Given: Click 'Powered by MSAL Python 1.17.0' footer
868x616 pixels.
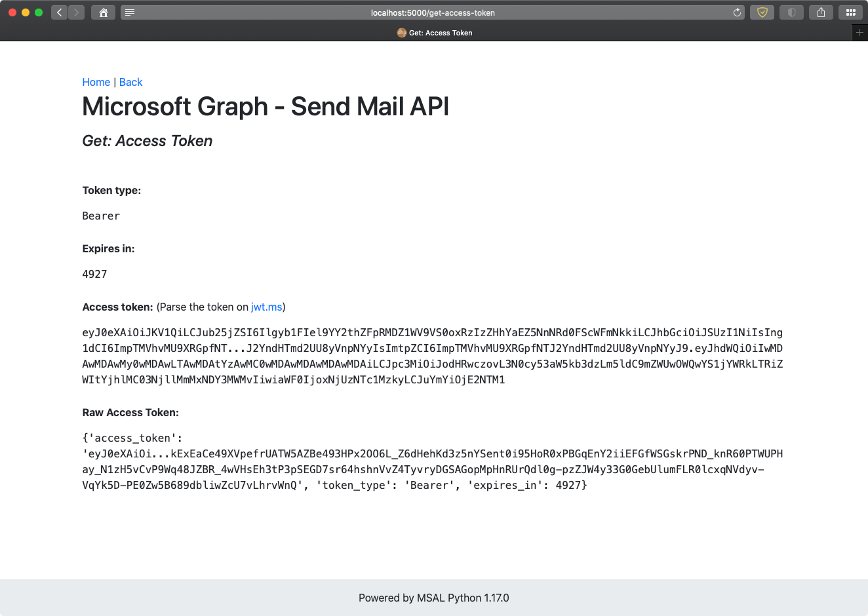Looking at the screenshot, I should coord(434,598).
